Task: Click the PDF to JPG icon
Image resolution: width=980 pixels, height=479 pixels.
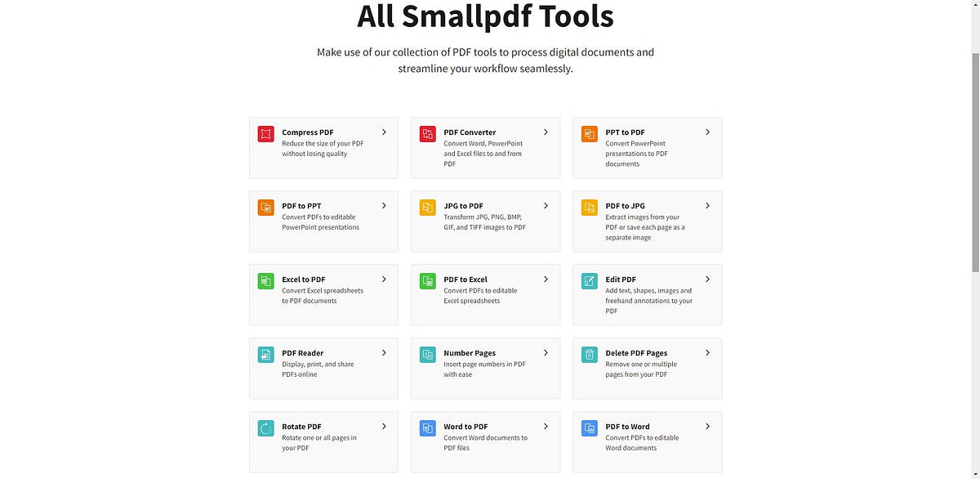Action: [x=590, y=208]
